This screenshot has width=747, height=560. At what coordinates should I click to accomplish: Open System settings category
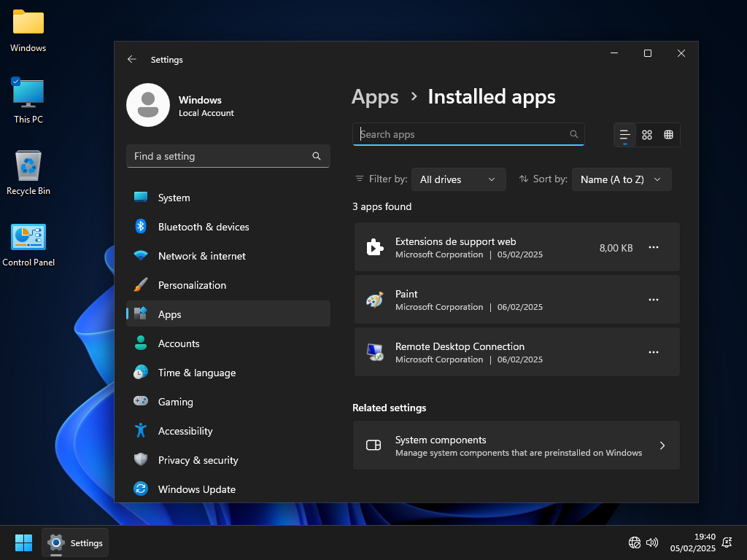click(228, 198)
